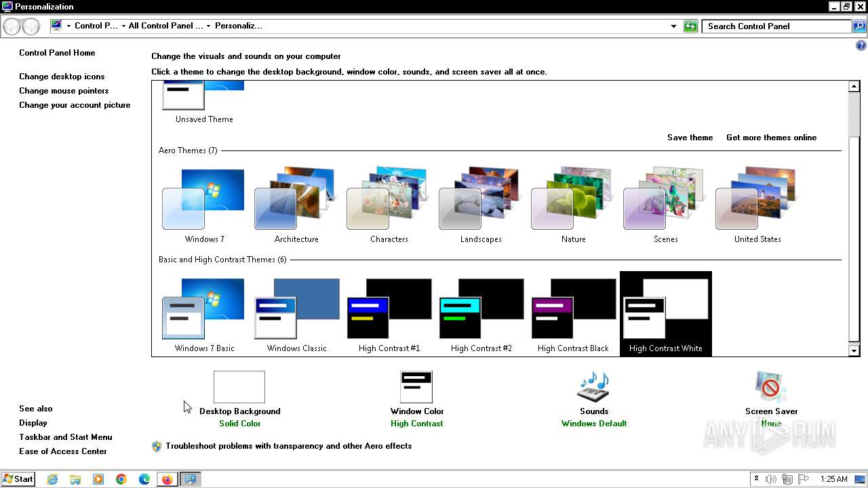Choose the High Contrast Black theme

tap(573, 313)
